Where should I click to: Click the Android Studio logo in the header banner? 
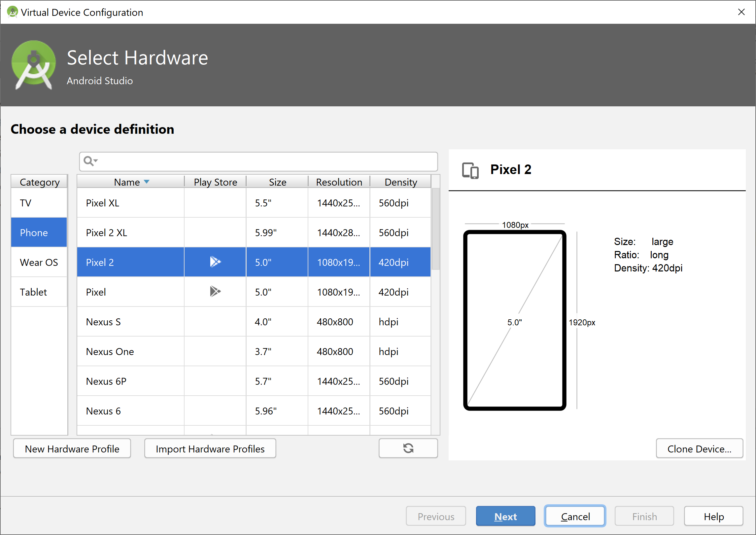tap(34, 65)
